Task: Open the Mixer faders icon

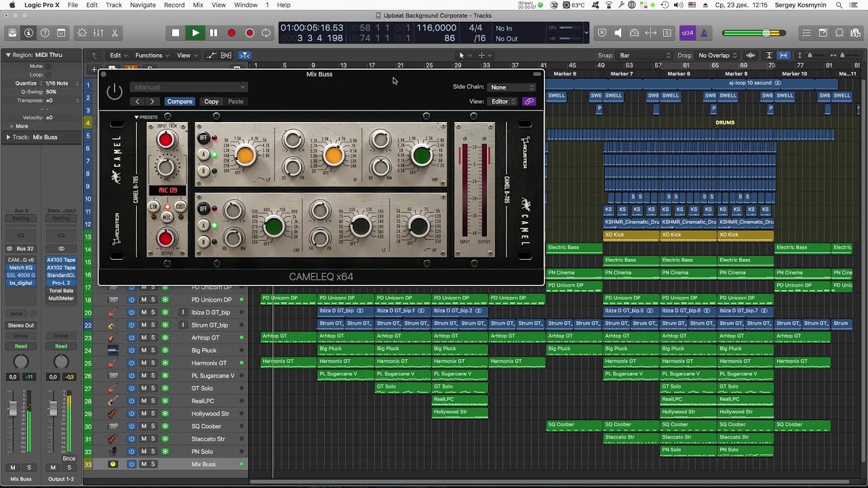Action: (98, 33)
